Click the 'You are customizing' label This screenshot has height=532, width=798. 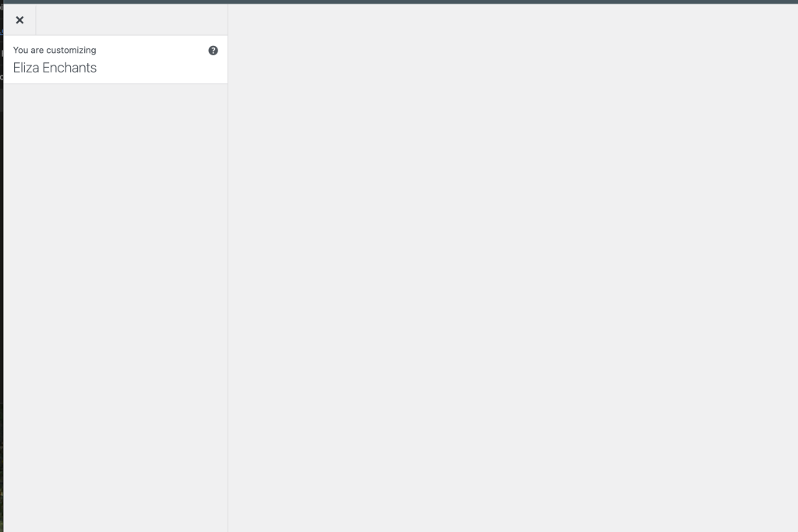pos(55,50)
